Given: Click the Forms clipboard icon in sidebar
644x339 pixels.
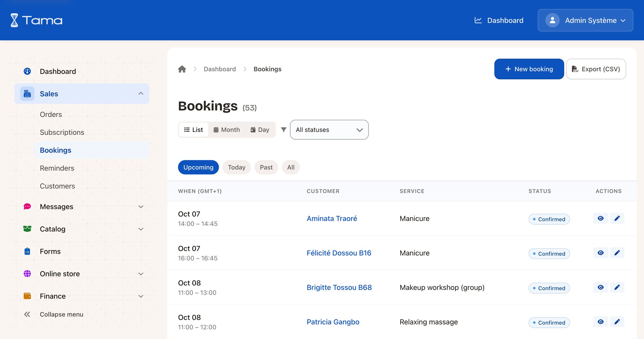Looking at the screenshot, I should pos(27,251).
